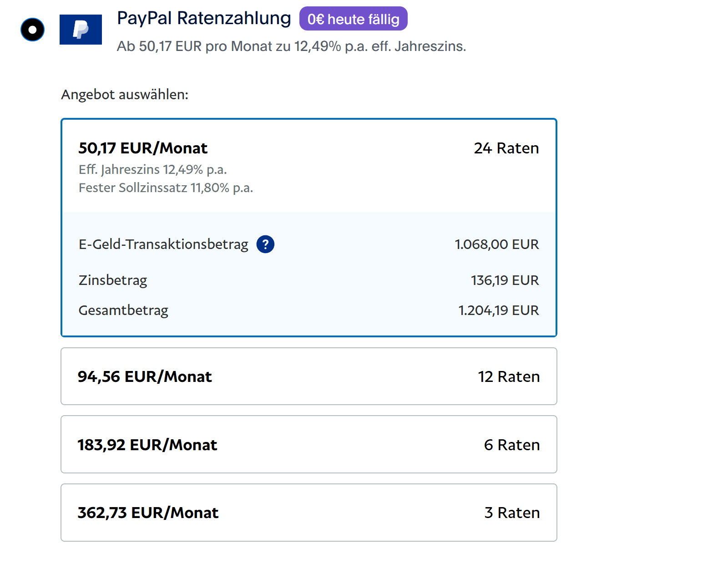The width and height of the screenshot is (728, 564).
Task: Click the PayPal Ratenzahlung heading
Action: [x=204, y=18]
